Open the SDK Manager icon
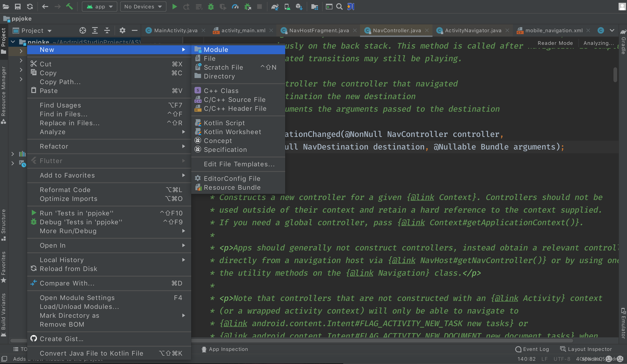The width and height of the screenshot is (627, 364). pyautogui.click(x=299, y=7)
